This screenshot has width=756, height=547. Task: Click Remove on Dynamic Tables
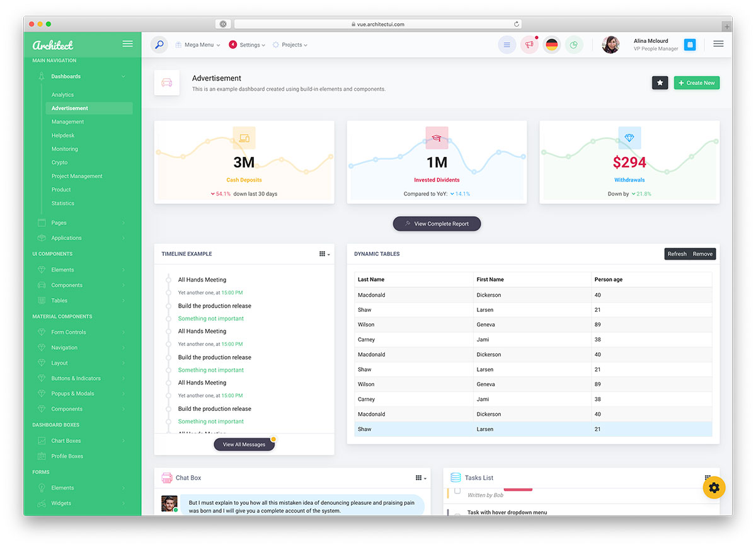point(702,254)
